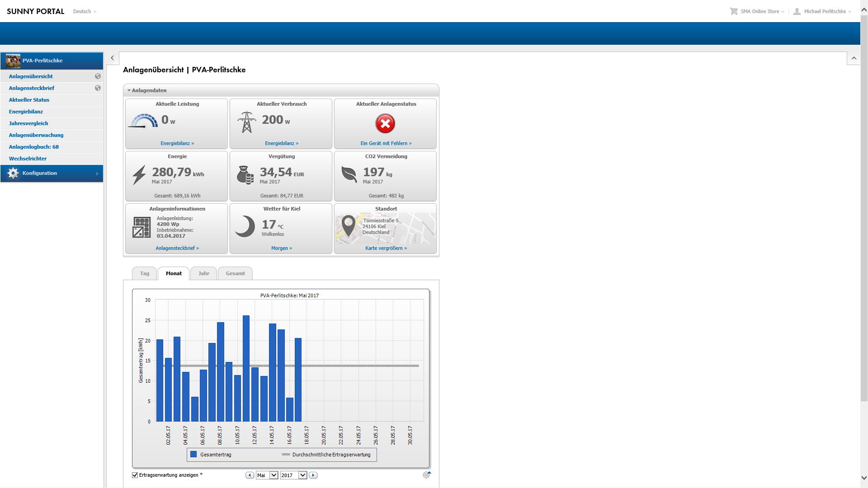Collapse the sidebar with left chevron
This screenshot has width=868, height=488.
[x=112, y=58]
